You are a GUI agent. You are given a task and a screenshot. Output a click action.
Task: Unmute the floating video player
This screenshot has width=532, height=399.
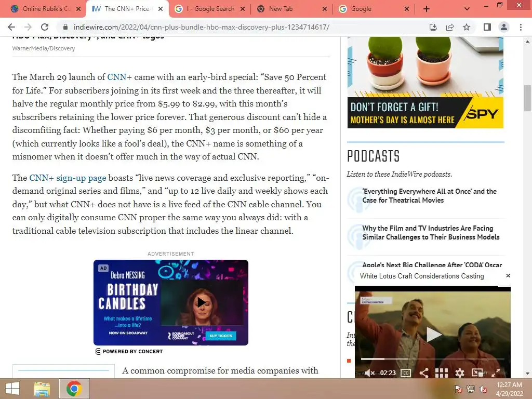(369, 373)
